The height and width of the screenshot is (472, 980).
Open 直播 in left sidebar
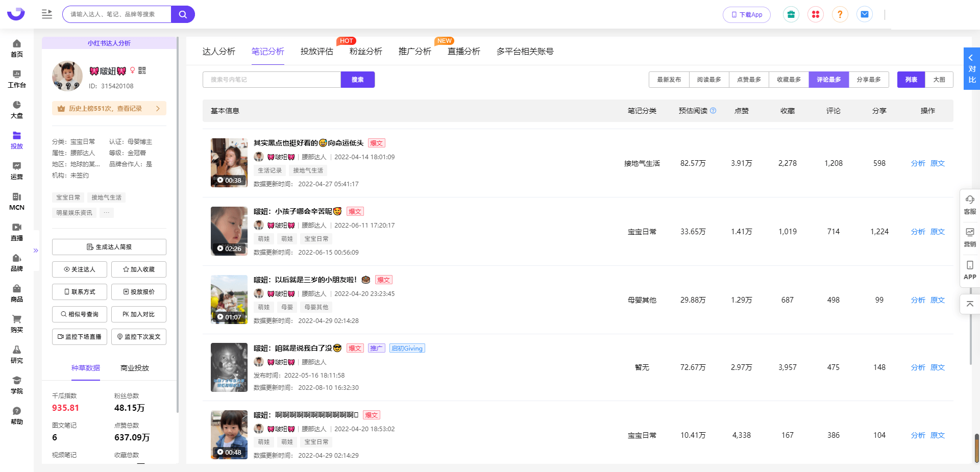coord(17,232)
